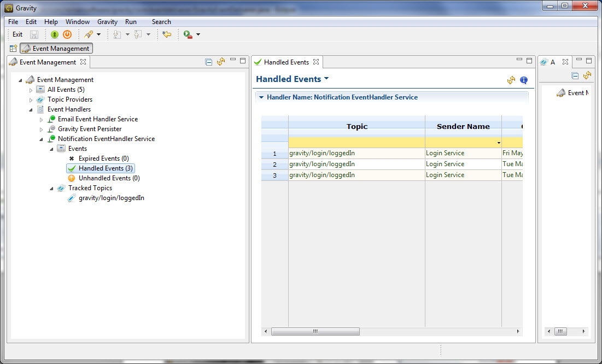Screen dimensions: 602x364
Task: Click the Topic column filter field
Action: (x=356, y=143)
